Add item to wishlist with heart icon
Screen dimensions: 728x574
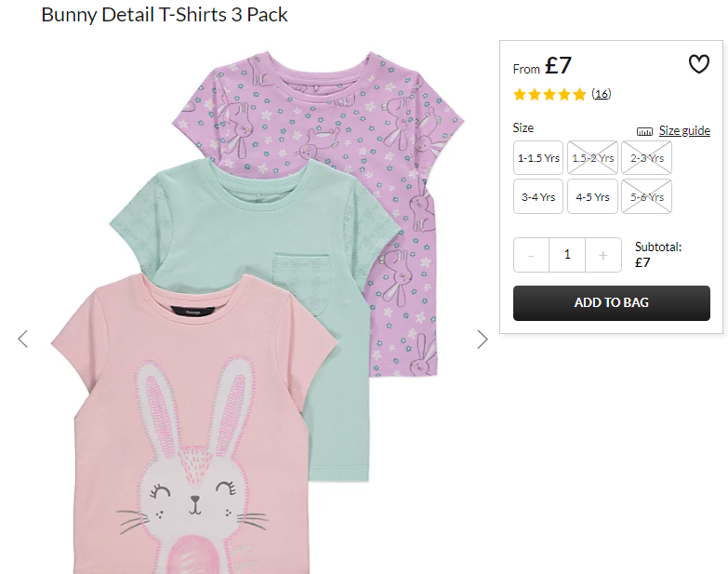698,64
